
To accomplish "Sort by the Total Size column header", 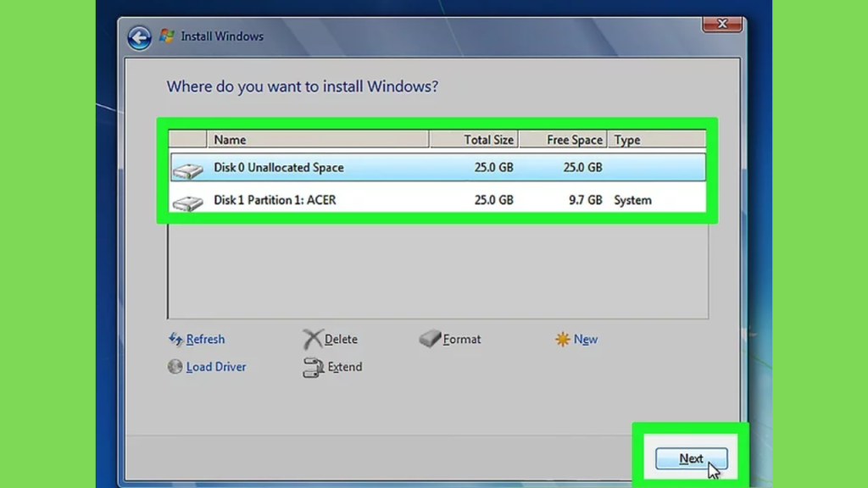I will click(474, 140).
